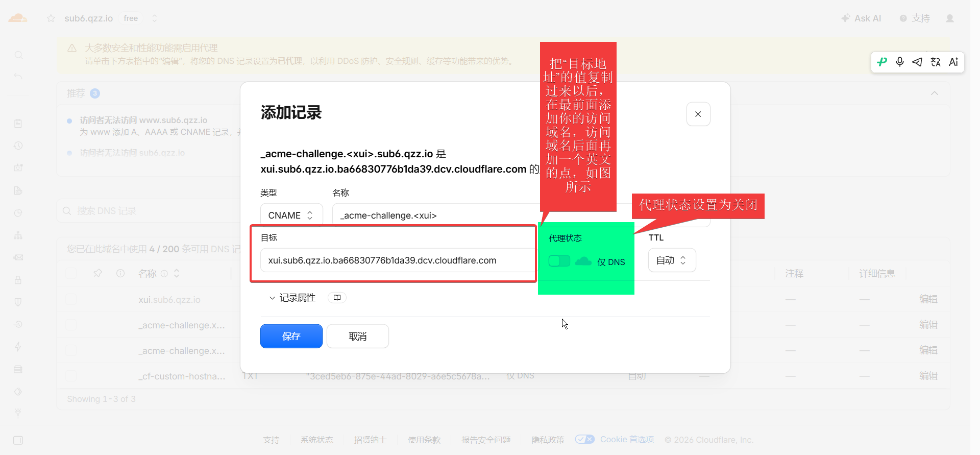The width and height of the screenshot is (980, 455).
Task: Open the record attributes documentation icon
Action: 337,298
